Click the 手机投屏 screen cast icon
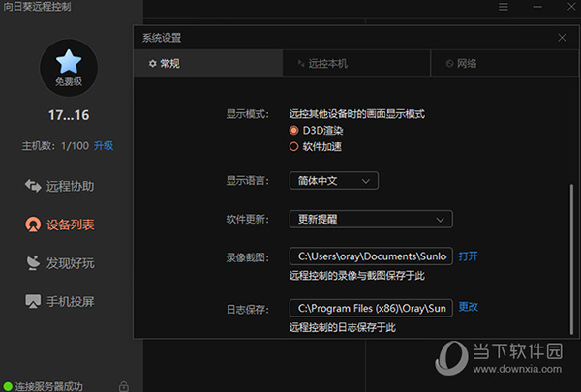Image resolution: width=581 pixels, height=392 pixels. coord(33,301)
